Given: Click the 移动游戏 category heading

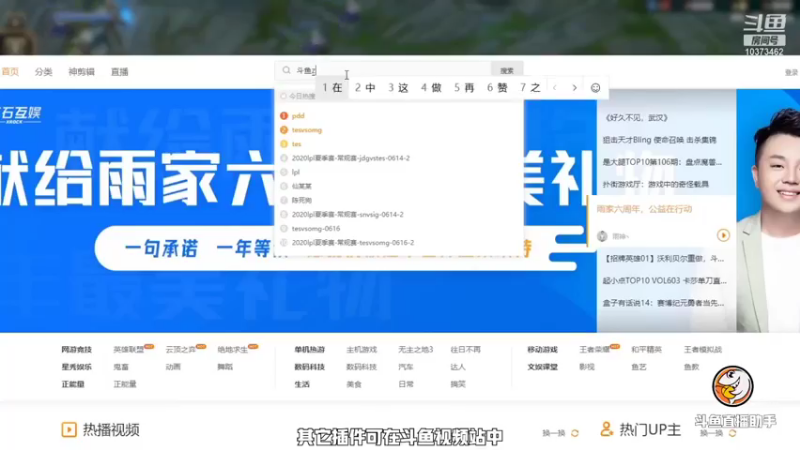Looking at the screenshot, I should pyautogui.click(x=542, y=349).
